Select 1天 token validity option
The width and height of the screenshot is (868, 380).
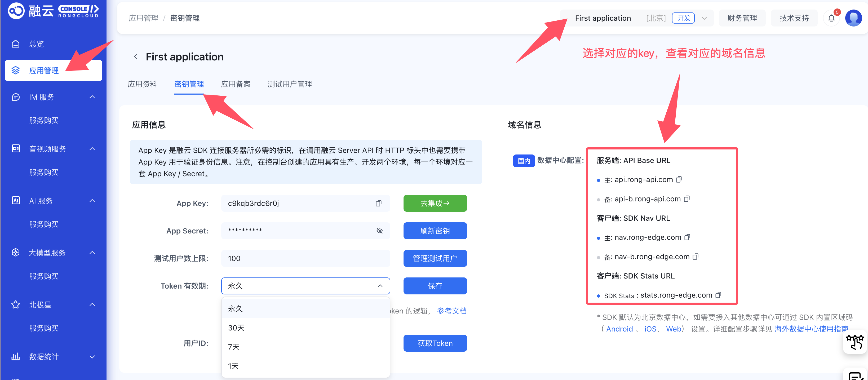(305, 366)
